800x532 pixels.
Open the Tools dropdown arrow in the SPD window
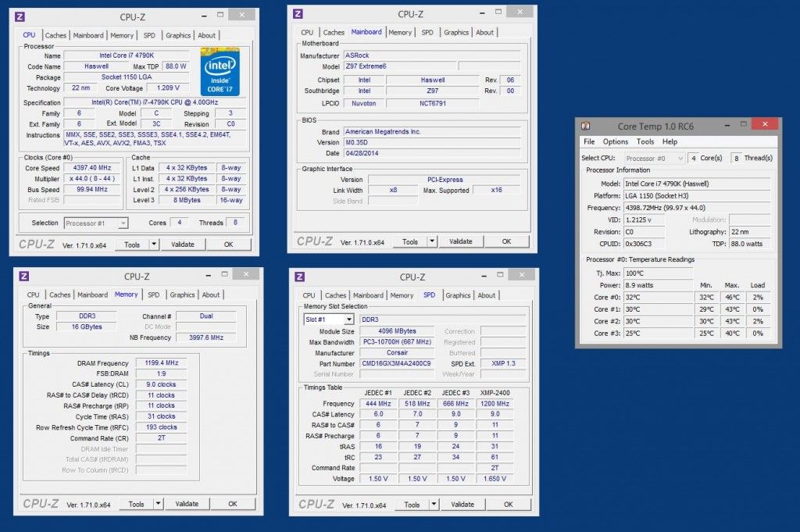tap(434, 505)
